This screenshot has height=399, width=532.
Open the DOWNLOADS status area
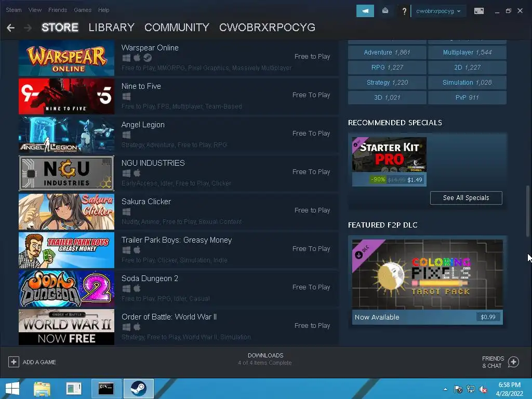(x=265, y=359)
